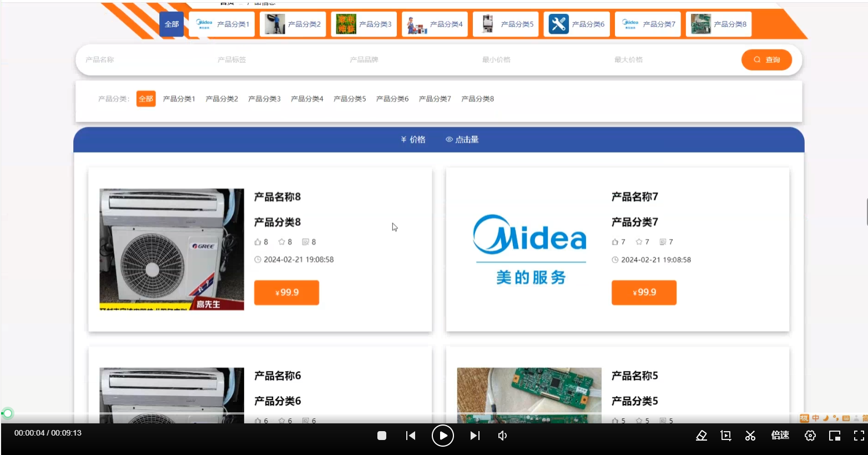Open the 产品分类7 Midea category card

click(x=648, y=24)
